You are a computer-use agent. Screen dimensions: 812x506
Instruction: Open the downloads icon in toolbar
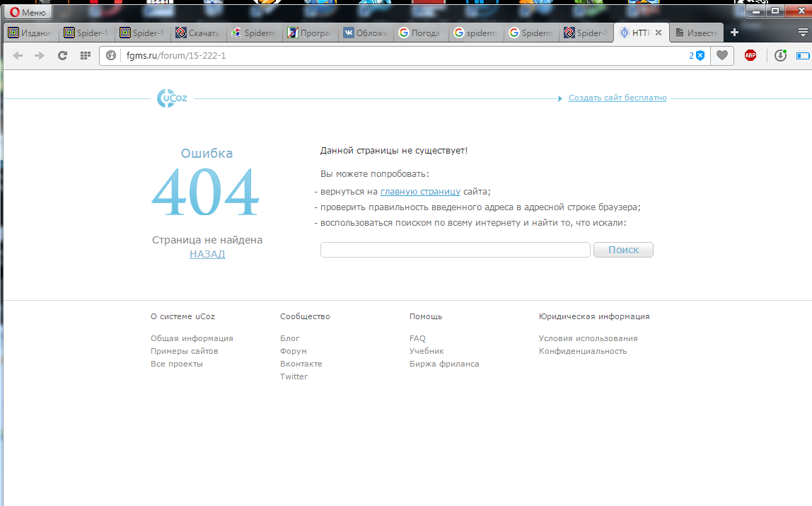tap(780, 55)
